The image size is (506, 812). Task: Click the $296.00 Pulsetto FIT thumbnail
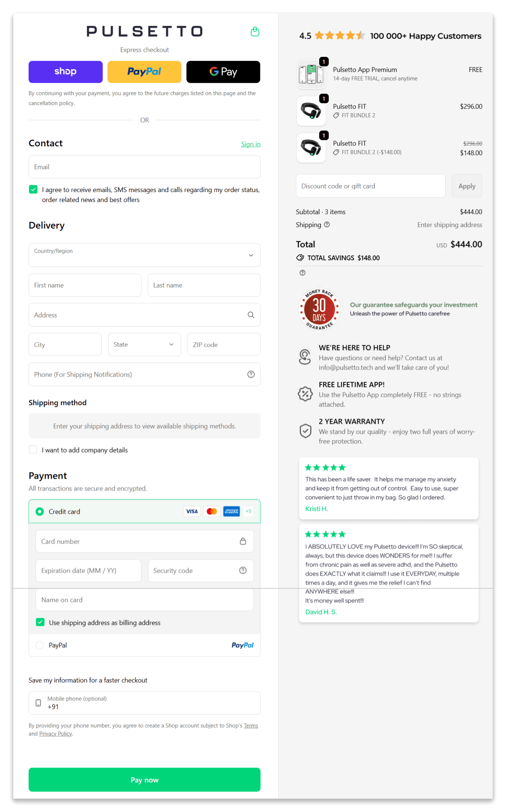(x=311, y=111)
